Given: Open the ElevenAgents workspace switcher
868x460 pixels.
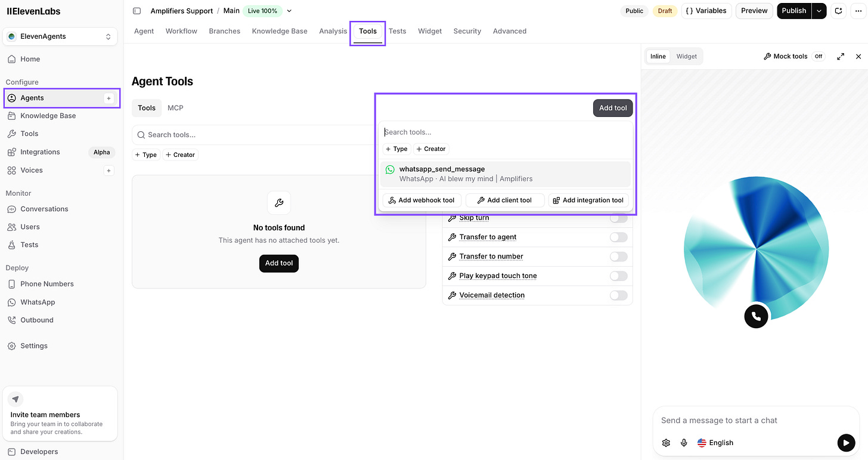Looking at the screenshot, I should tap(60, 36).
